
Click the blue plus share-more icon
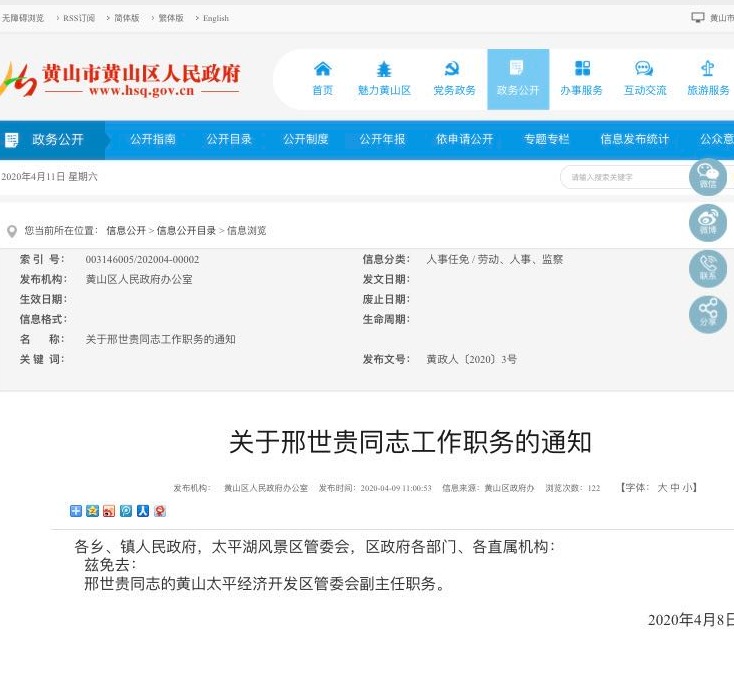[x=76, y=511]
